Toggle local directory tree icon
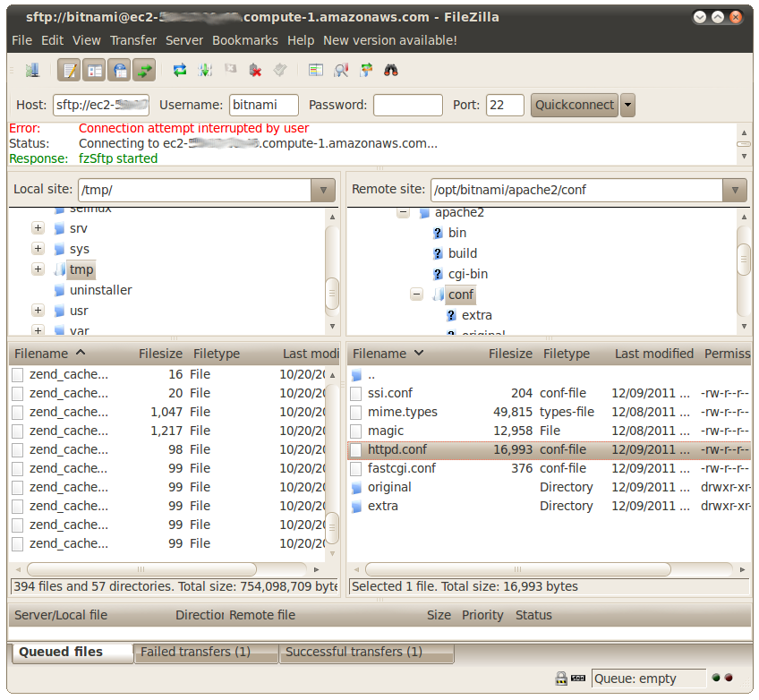Viewport: 759px width, 700px height. [94, 71]
